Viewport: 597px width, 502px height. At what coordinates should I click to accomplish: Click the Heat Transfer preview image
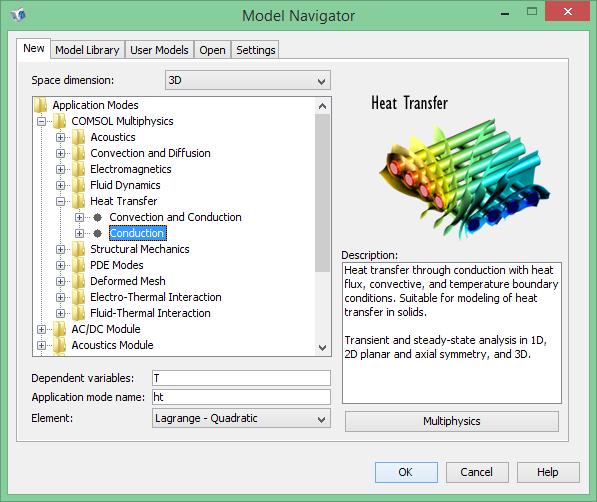click(x=465, y=178)
